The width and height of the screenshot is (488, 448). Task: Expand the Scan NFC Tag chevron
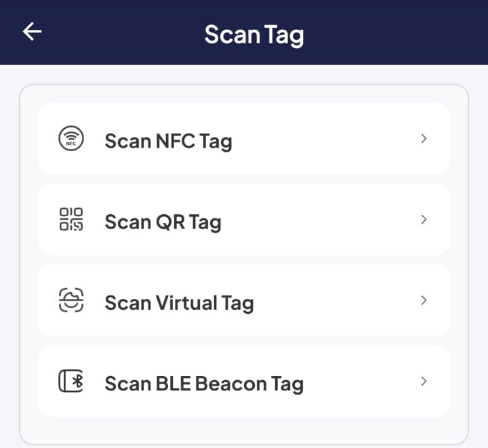[x=424, y=139]
